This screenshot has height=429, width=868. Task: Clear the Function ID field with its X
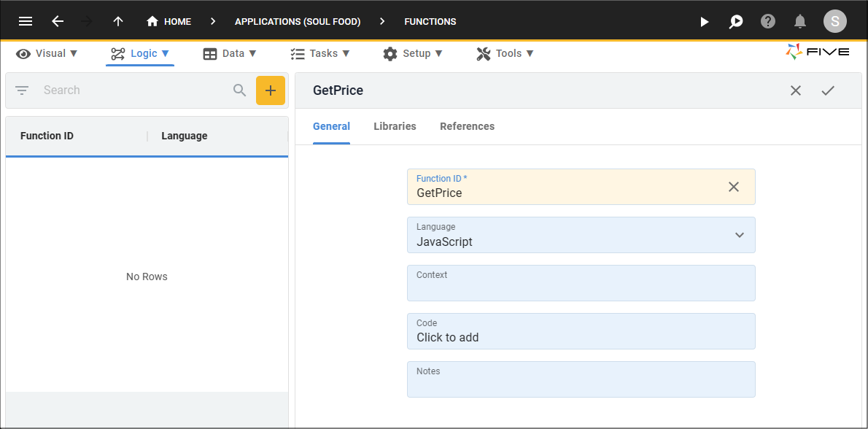click(x=734, y=187)
